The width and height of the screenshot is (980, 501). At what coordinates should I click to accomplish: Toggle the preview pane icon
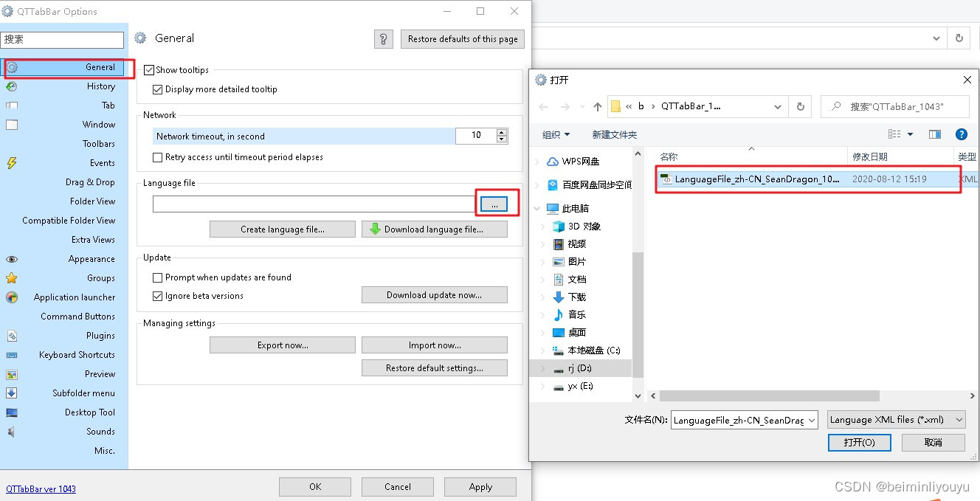(935, 134)
